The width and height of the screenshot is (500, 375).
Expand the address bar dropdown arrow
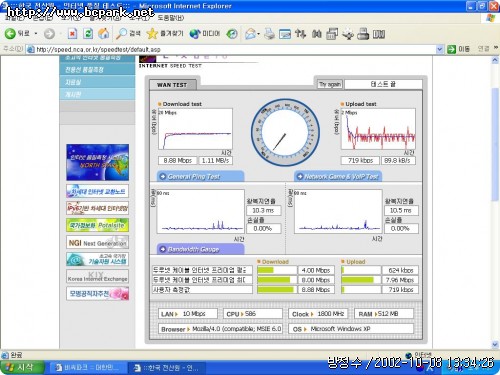tap(440, 49)
